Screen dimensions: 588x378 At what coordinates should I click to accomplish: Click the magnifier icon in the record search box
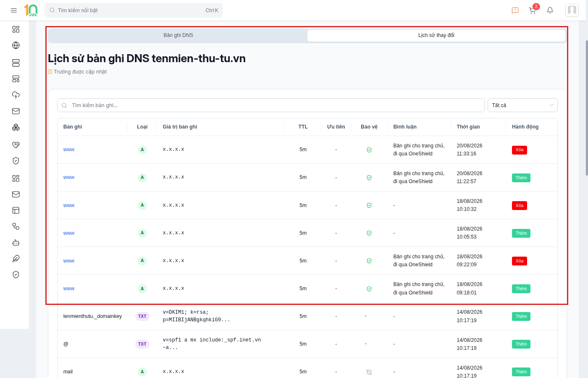tap(64, 105)
